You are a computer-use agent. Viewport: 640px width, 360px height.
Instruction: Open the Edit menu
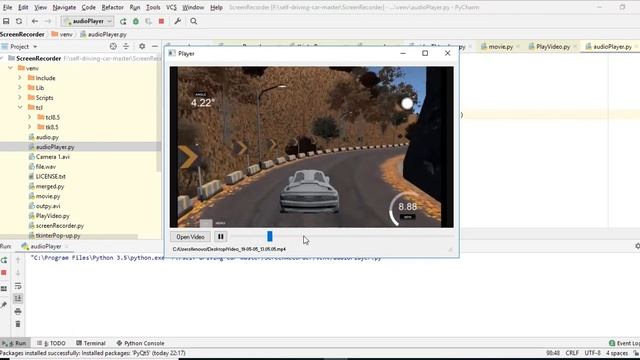point(23,7)
